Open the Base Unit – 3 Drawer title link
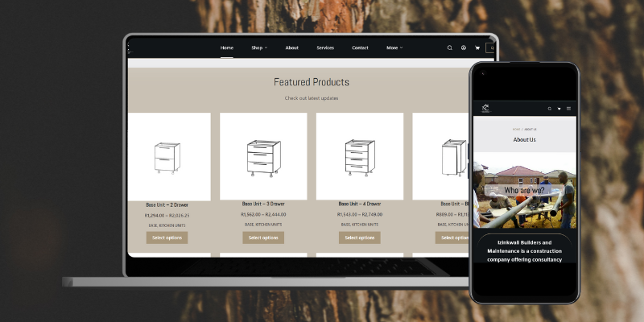The width and height of the screenshot is (644, 322). click(x=263, y=204)
